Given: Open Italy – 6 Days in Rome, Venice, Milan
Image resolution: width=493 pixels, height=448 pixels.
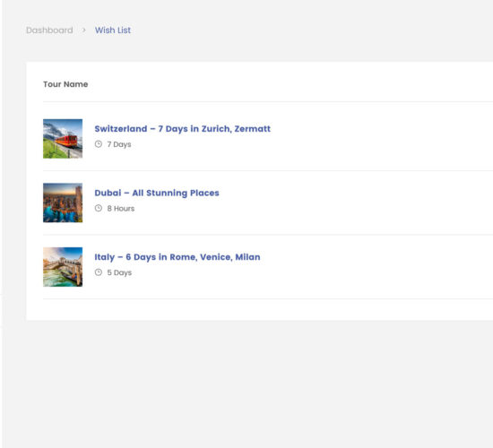Looking at the screenshot, I should 177,257.
